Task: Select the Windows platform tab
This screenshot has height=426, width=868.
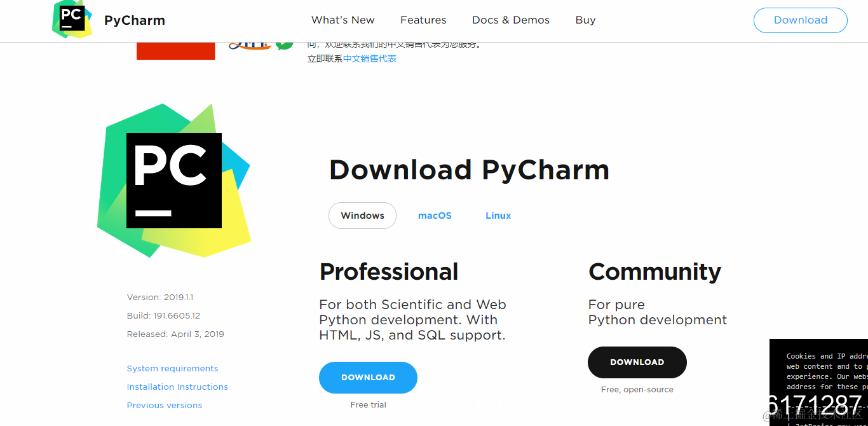Action: coord(362,216)
